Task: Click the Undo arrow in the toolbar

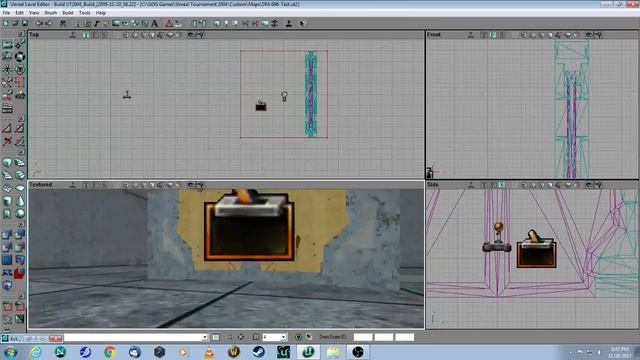Action: 39,24
